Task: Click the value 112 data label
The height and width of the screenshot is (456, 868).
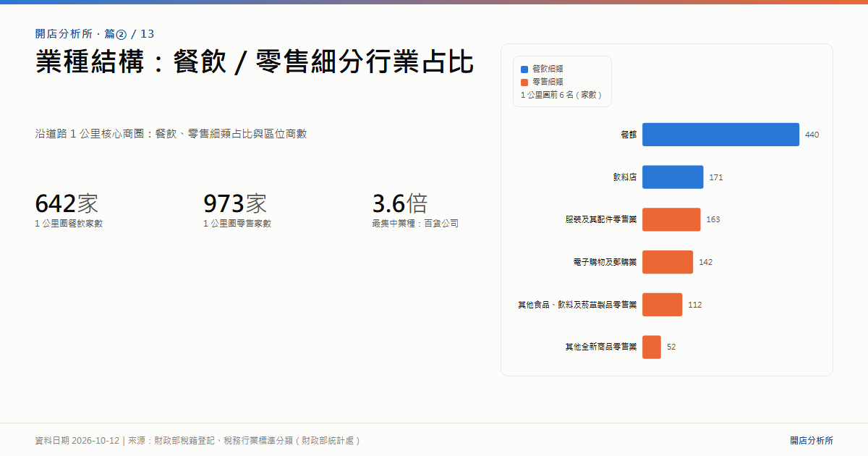Action: point(695,305)
